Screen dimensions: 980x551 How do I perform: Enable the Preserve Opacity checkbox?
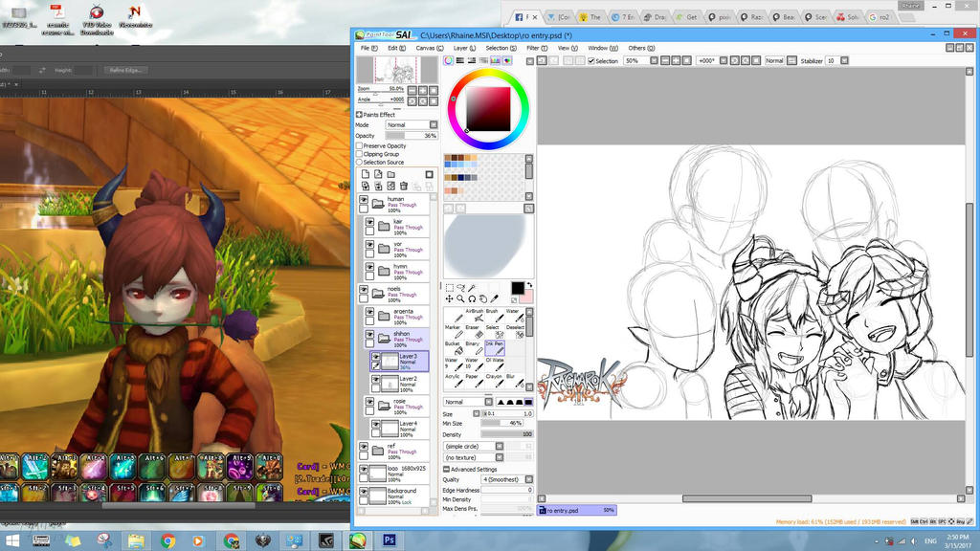pyautogui.click(x=360, y=145)
